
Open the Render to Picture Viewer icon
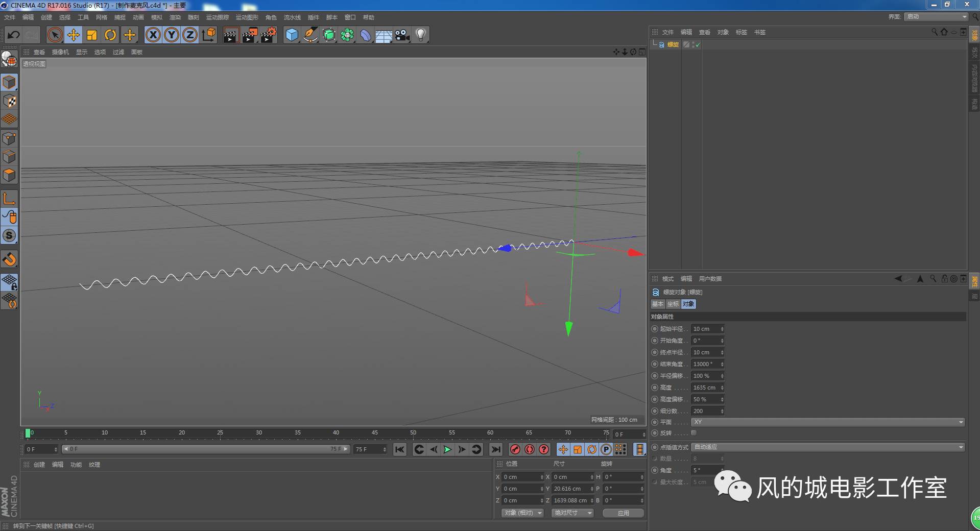(x=250, y=35)
